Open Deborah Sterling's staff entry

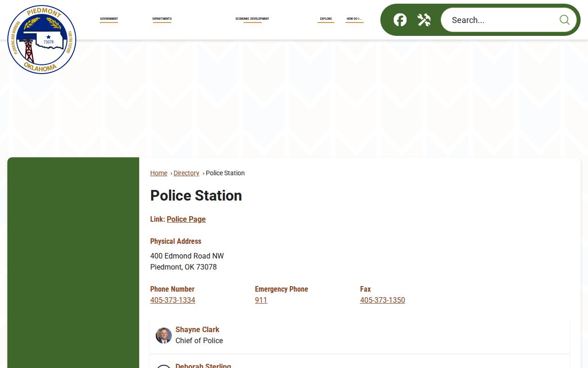[x=203, y=365]
